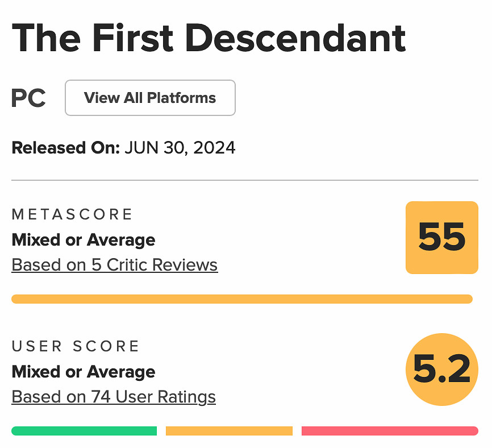Select the green positive ratings bar segment
The image size is (492, 448).
[x=84, y=431]
